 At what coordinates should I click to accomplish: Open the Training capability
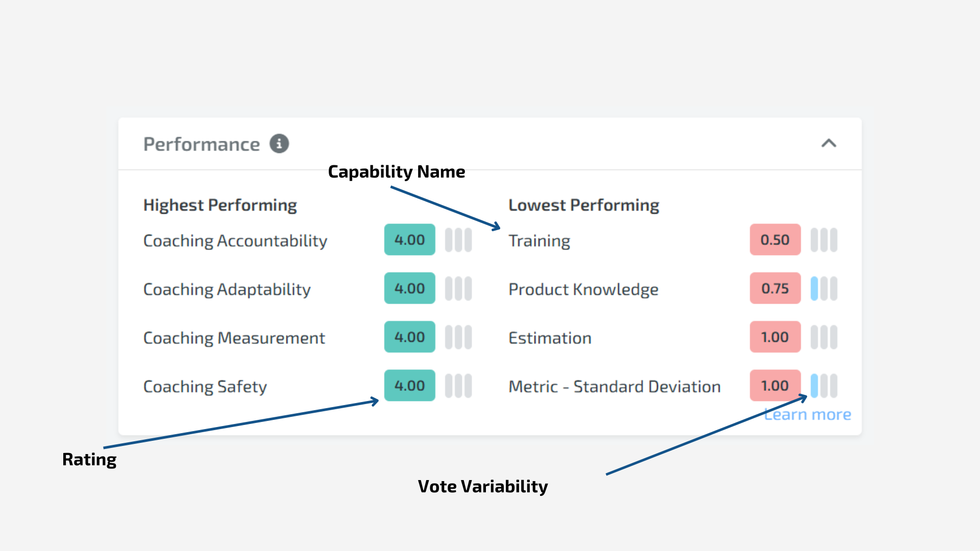click(540, 241)
